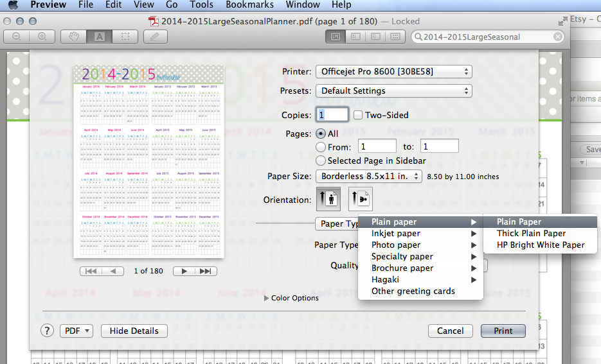Screen dimensions: 601x364
Task: Open the View menu
Action: pyautogui.click(x=144, y=4)
